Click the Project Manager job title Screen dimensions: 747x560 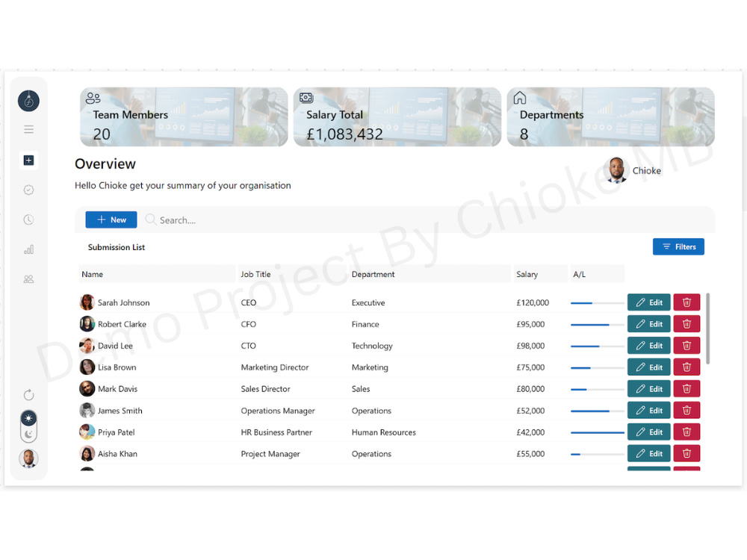[x=270, y=454]
